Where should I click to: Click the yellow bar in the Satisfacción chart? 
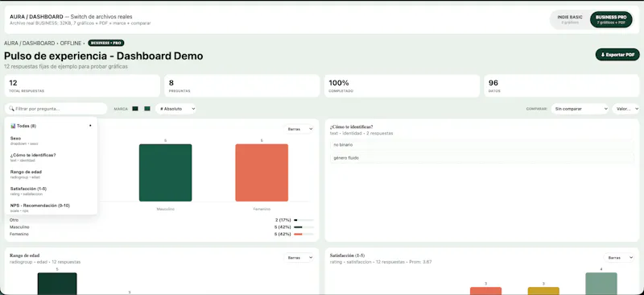[x=543, y=291]
